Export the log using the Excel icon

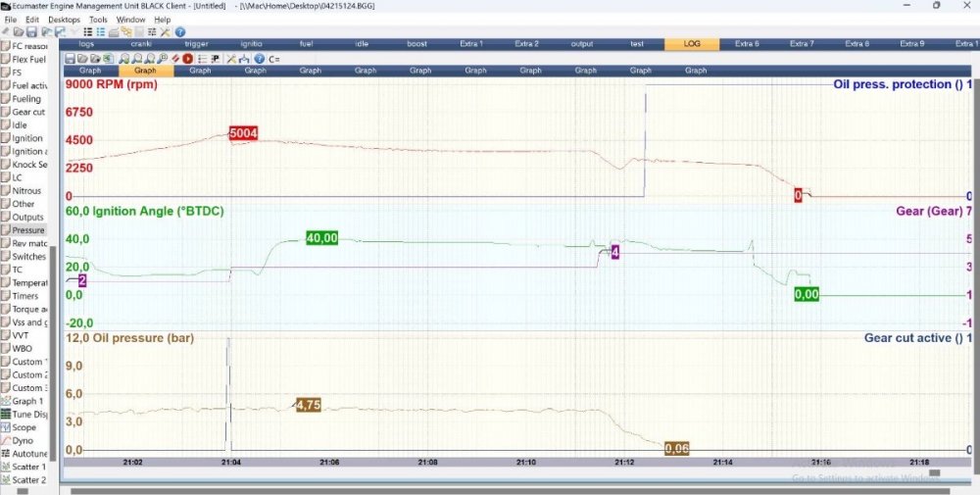point(107,59)
